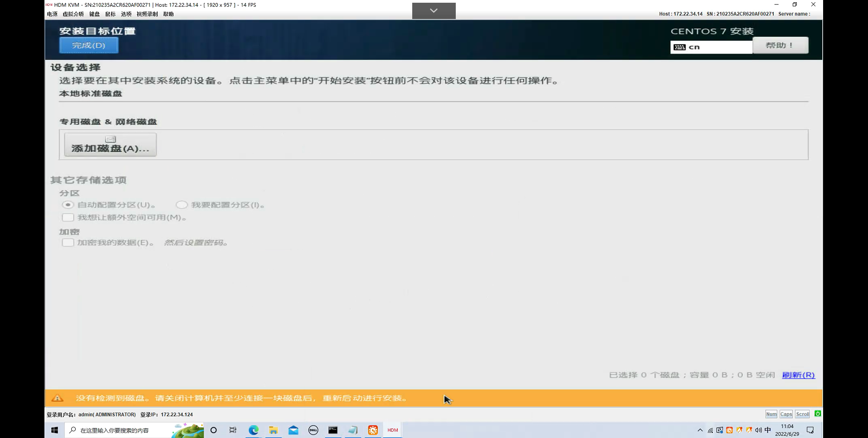The width and height of the screenshot is (868, 438).
Task: Toggle the Num lock indicator
Action: [x=771, y=414]
